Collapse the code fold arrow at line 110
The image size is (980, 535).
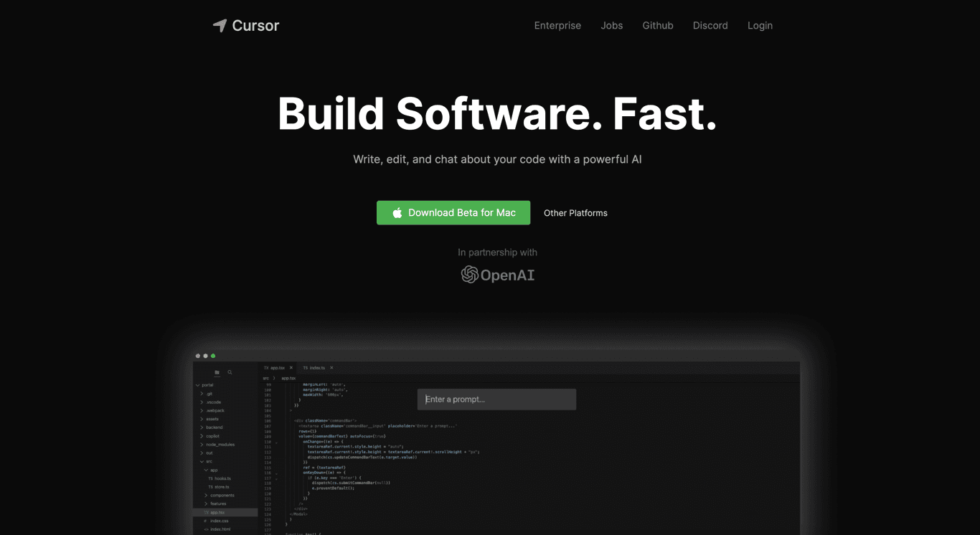[x=276, y=442]
